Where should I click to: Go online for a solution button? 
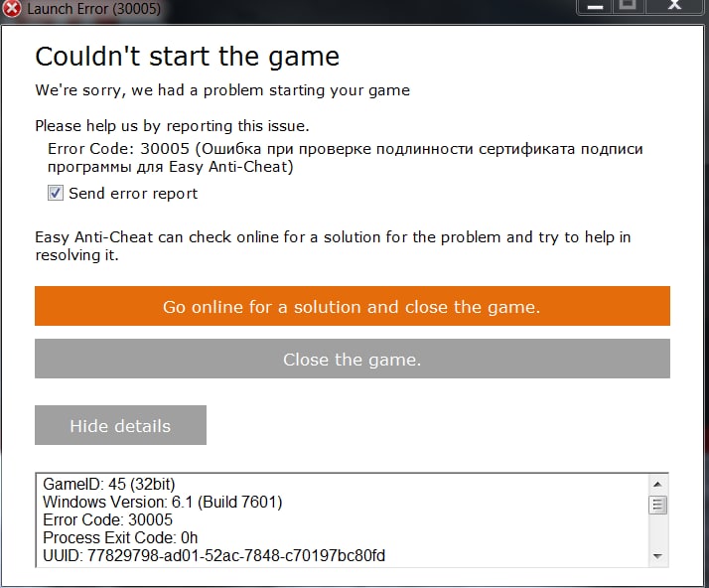coord(353,306)
